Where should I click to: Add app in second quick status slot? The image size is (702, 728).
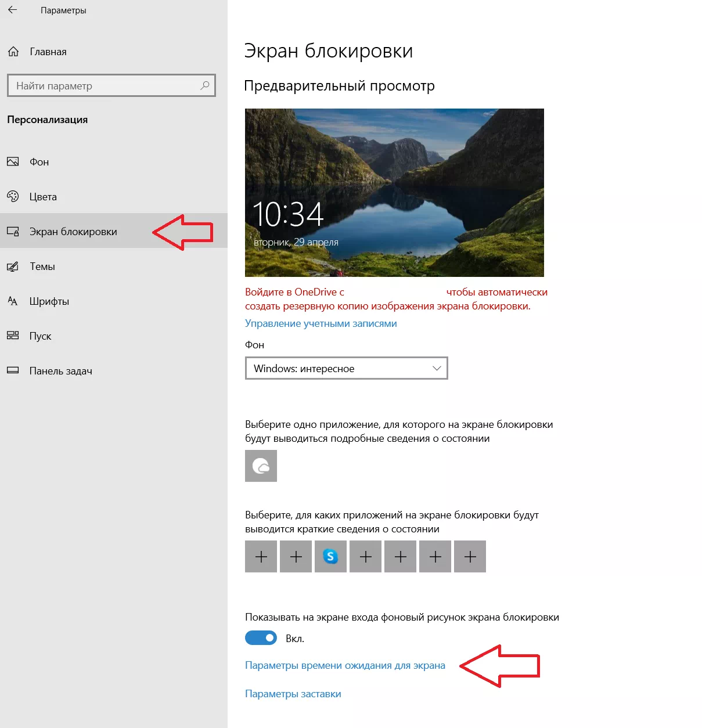tap(296, 557)
